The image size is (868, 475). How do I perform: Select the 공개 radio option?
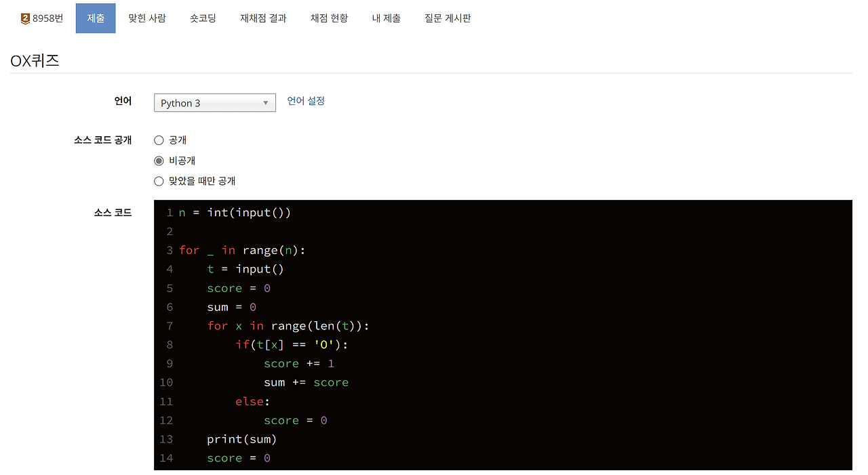159,140
